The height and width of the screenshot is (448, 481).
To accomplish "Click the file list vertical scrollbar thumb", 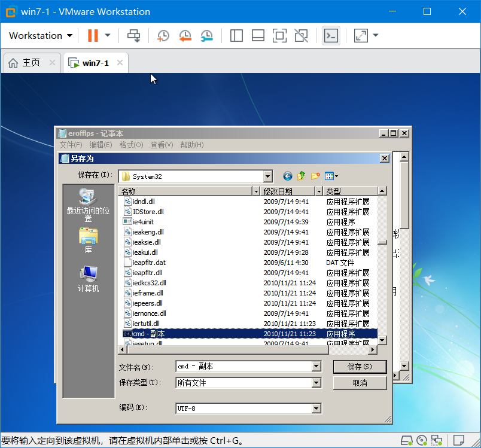I will (x=382, y=242).
